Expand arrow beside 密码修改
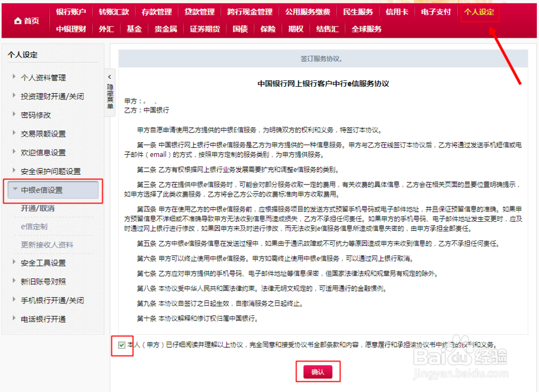This screenshot has height=392, width=539. (x=14, y=114)
